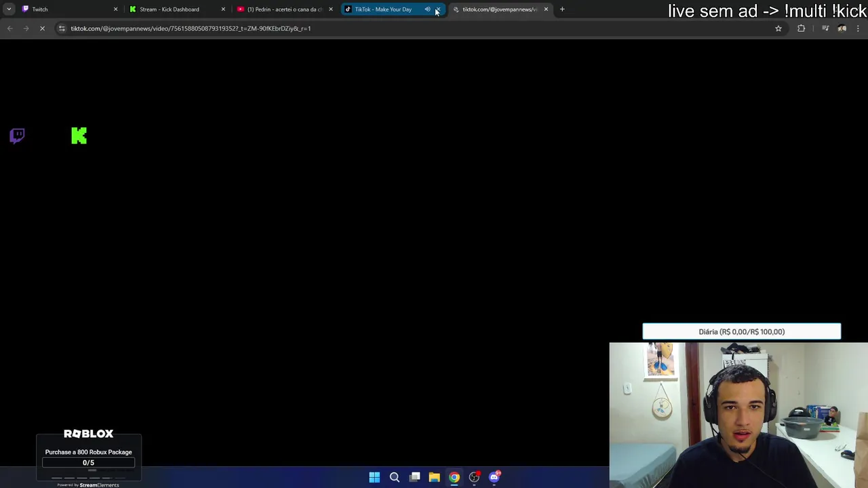
Task: Bookmark this page with the star
Action: click(778, 28)
